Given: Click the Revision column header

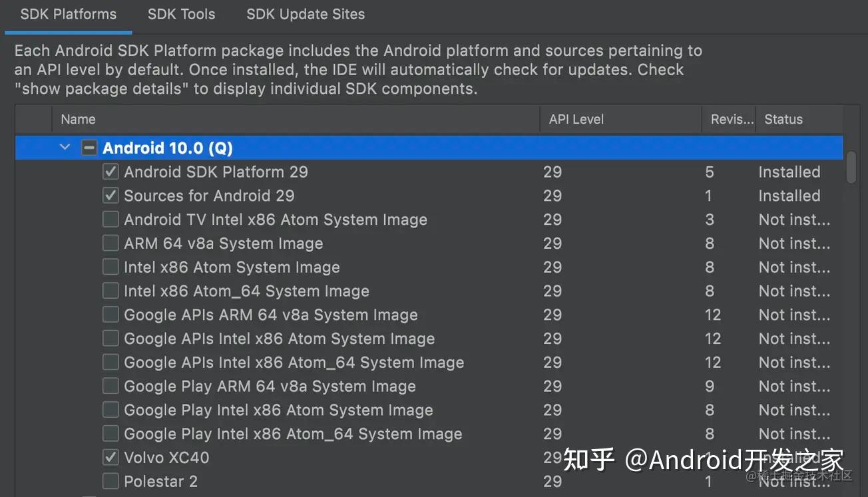Looking at the screenshot, I should tap(730, 119).
